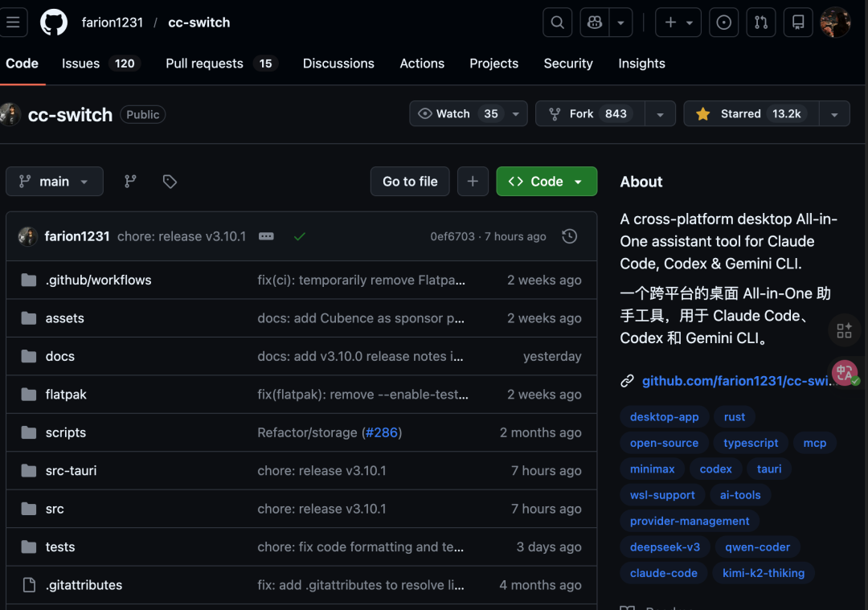Switch to the Projects tab
Screen dimensions: 868x610
coord(493,63)
